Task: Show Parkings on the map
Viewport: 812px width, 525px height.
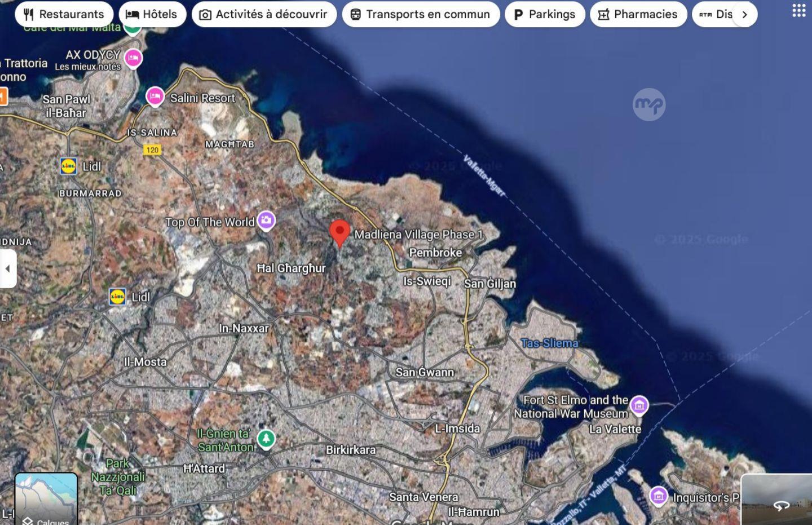Action: pyautogui.click(x=545, y=14)
